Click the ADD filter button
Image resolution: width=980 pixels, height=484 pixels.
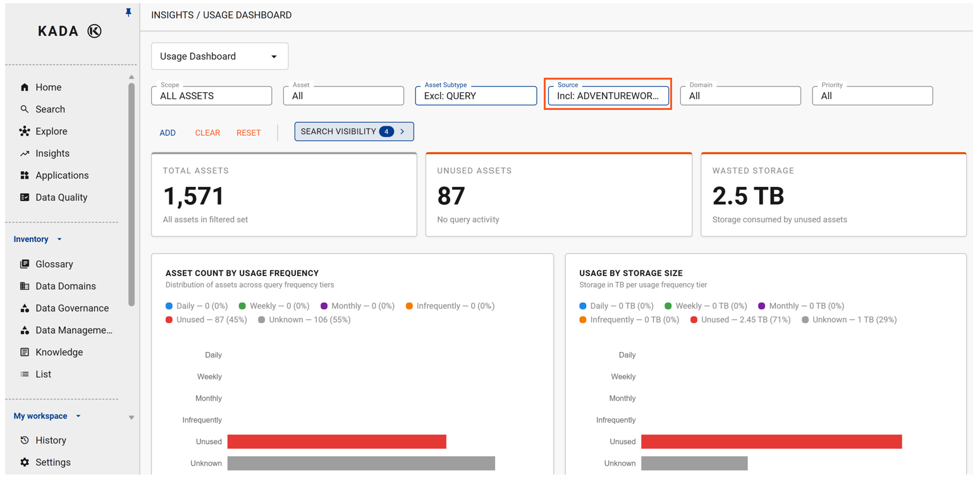point(168,133)
